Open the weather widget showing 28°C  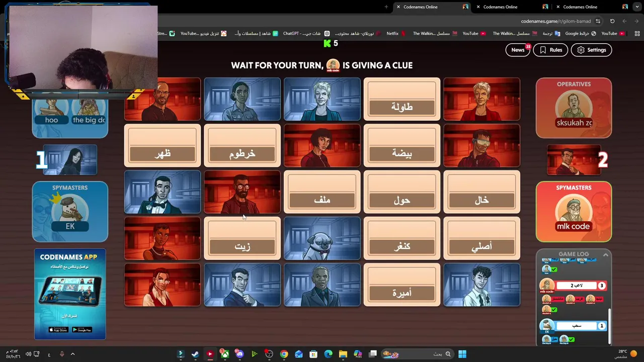coord(627,354)
